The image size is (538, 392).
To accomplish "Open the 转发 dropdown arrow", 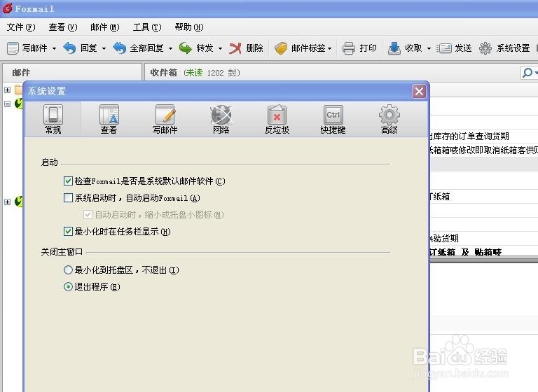I will 220,49.
